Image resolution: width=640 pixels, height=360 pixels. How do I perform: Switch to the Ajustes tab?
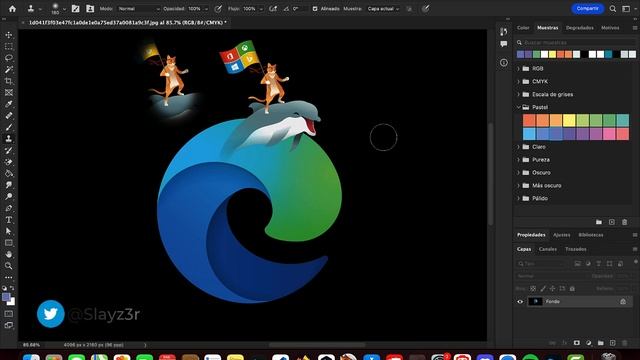(562, 235)
